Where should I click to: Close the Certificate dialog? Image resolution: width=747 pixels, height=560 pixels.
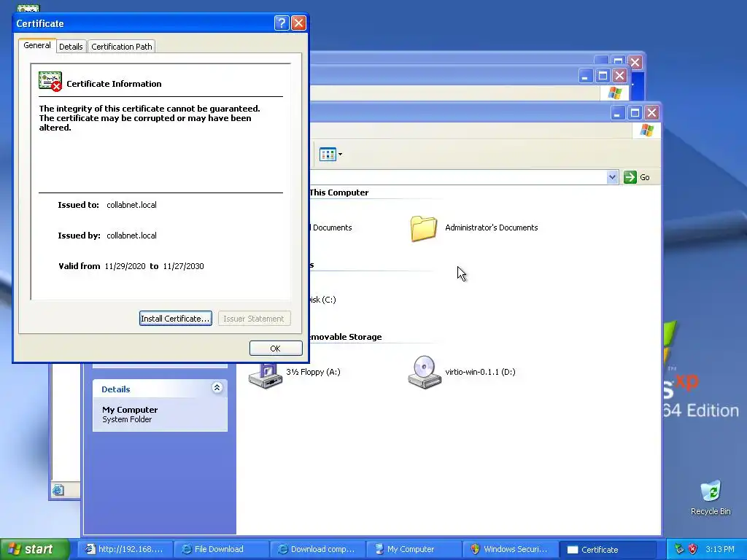click(x=298, y=23)
